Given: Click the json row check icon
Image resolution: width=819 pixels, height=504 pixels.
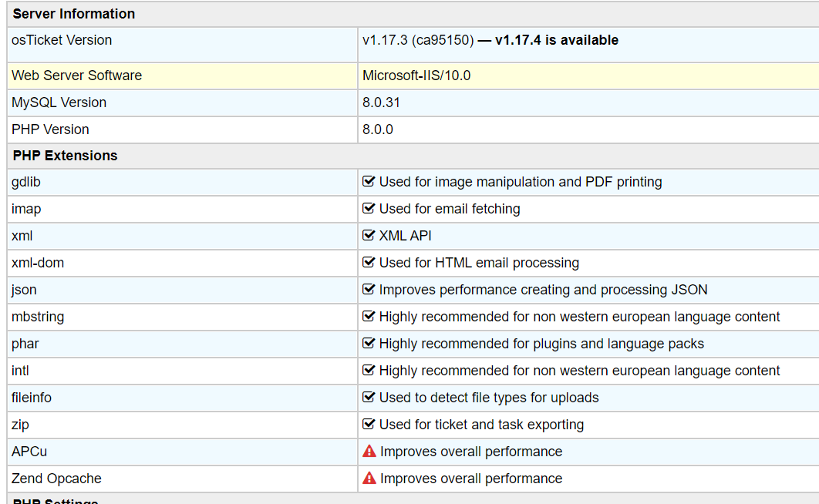Looking at the screenshot, I should tap(369, 290).
